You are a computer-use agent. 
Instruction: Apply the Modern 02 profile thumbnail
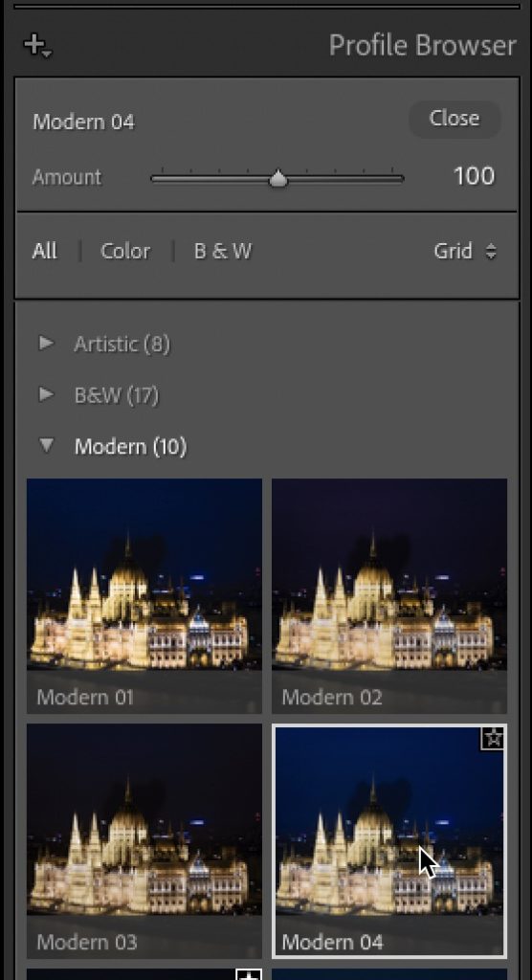tap(389, 596)
